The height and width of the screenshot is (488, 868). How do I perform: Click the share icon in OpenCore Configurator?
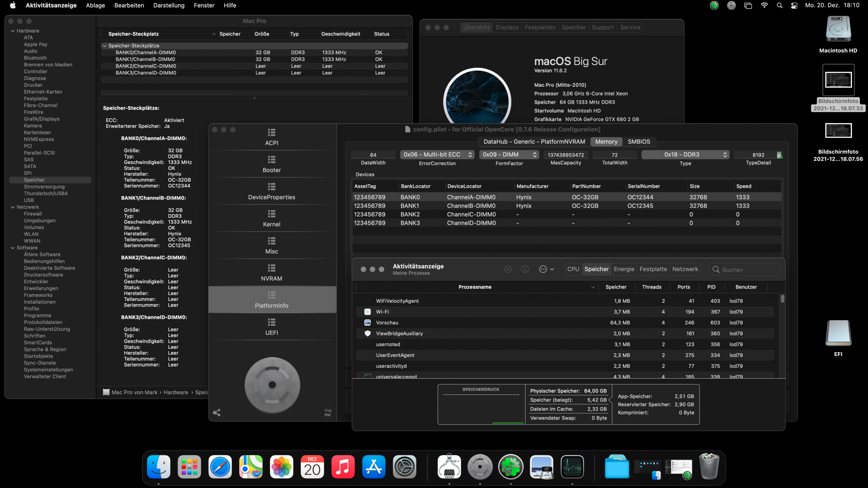click(x=217, y=413)
